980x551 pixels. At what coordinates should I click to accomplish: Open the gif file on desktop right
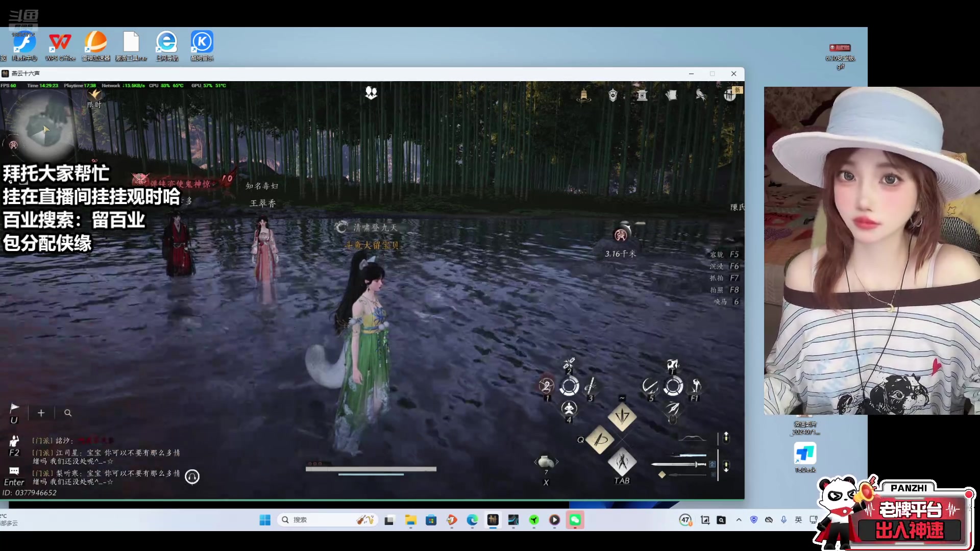click(x=840, y=56)
